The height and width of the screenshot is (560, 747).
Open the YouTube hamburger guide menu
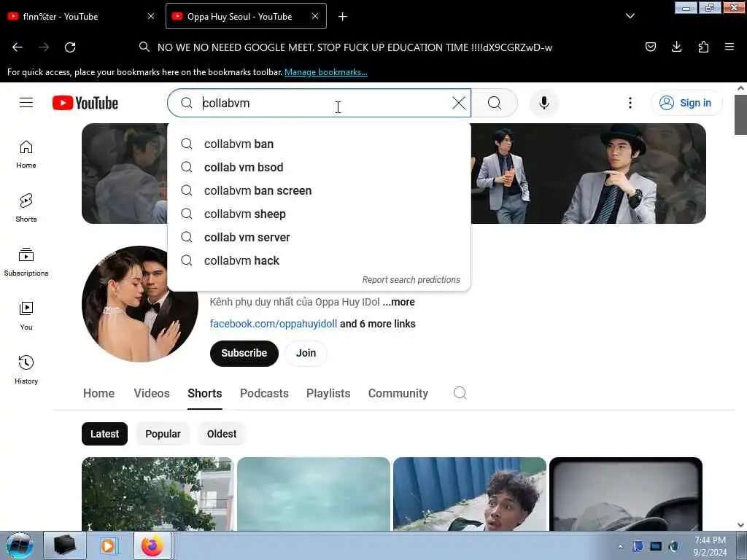(26, 103)
